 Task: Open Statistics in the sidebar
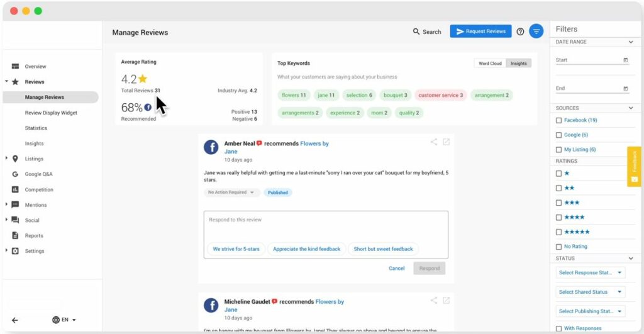point(36,128)
